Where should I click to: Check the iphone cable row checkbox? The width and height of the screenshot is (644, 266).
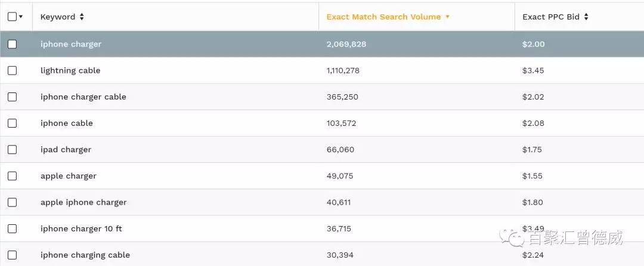pos(12,123)
